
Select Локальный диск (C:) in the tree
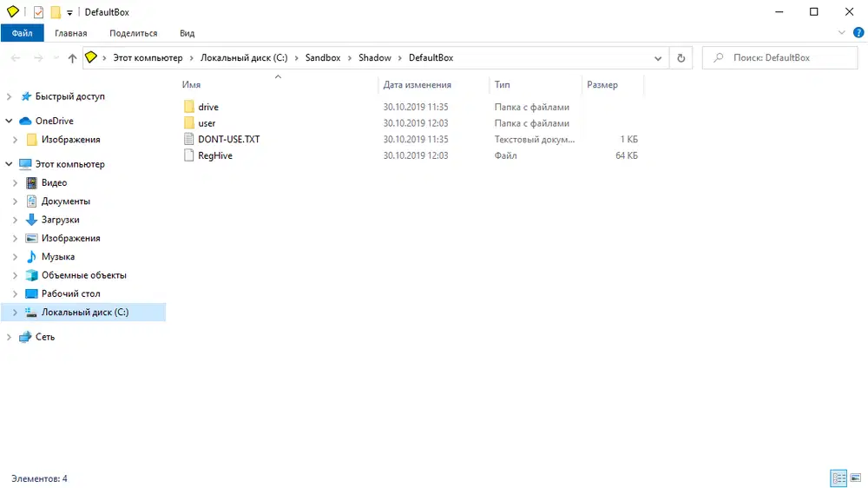(85, 313)
